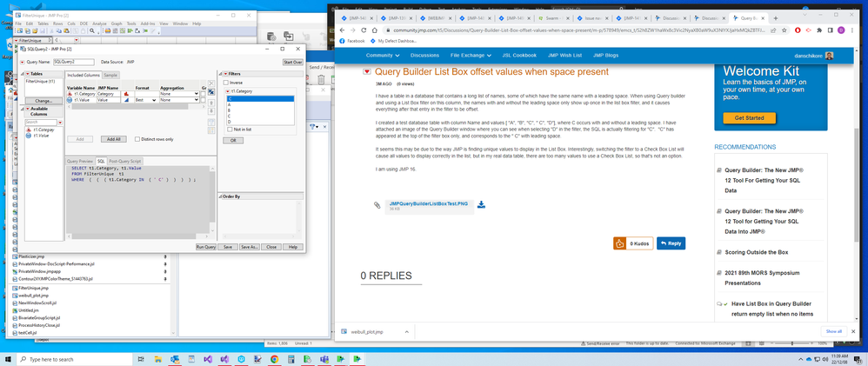Click the orange Get Started button
Viewport: 868px width, 366px height.
point(749,118)
